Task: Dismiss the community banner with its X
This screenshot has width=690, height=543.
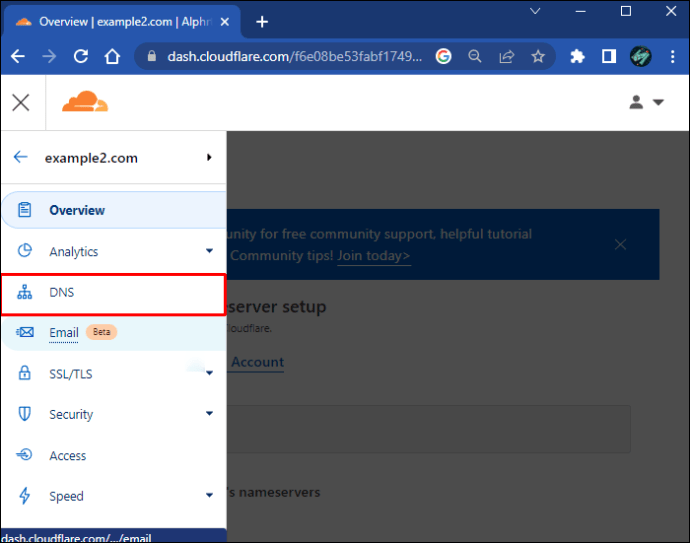Action: [620, 244]
